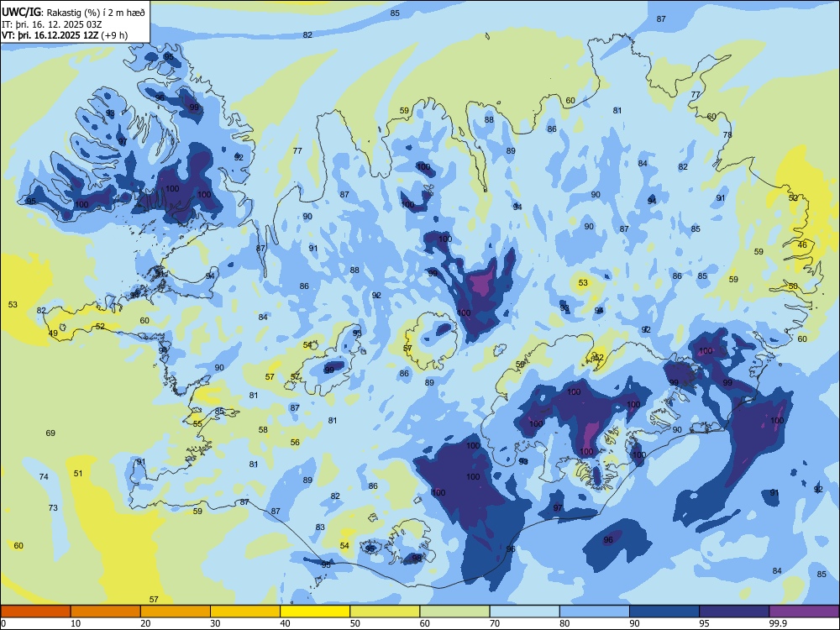Click the 'IT: þri. 16. 12. 2025 03Z' line
The width and height of the screenshot is (840, 630).
coord(52,24)
